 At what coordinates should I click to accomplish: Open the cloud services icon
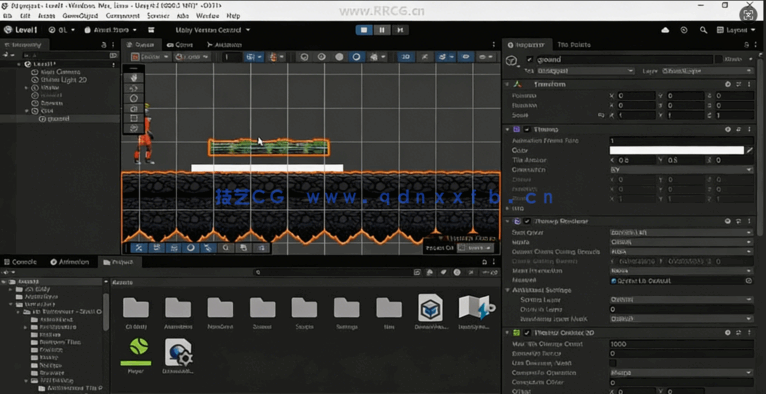tap(665, 30)
